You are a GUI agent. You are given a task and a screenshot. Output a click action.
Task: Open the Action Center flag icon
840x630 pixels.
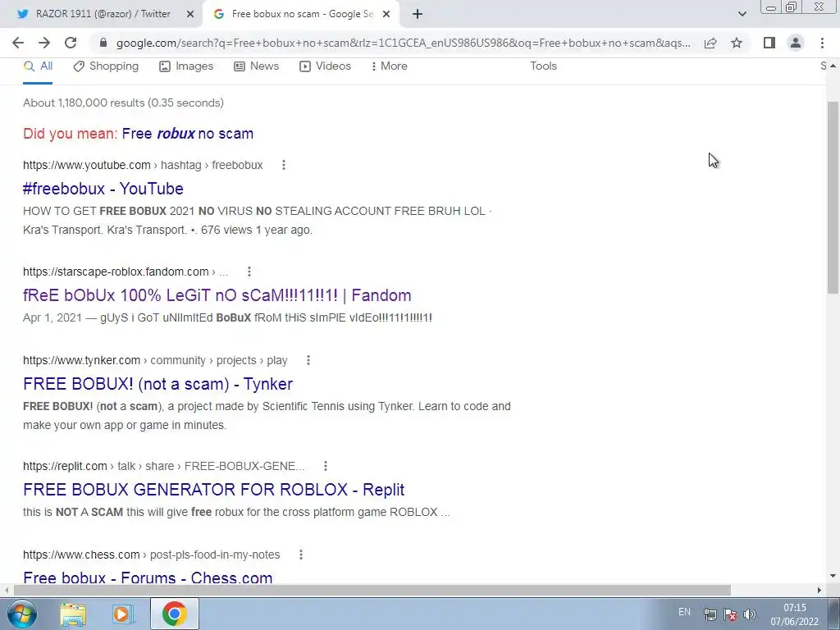[x=729, y=614]
